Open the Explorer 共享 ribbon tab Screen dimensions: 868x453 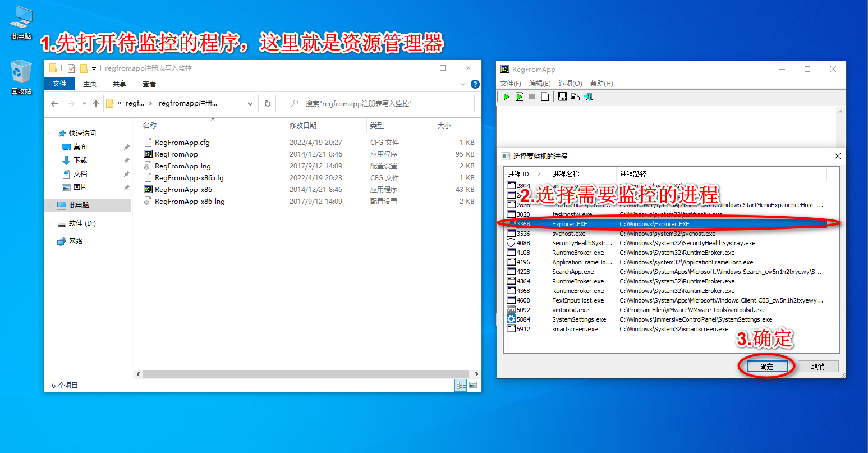[x=119, y=84]
